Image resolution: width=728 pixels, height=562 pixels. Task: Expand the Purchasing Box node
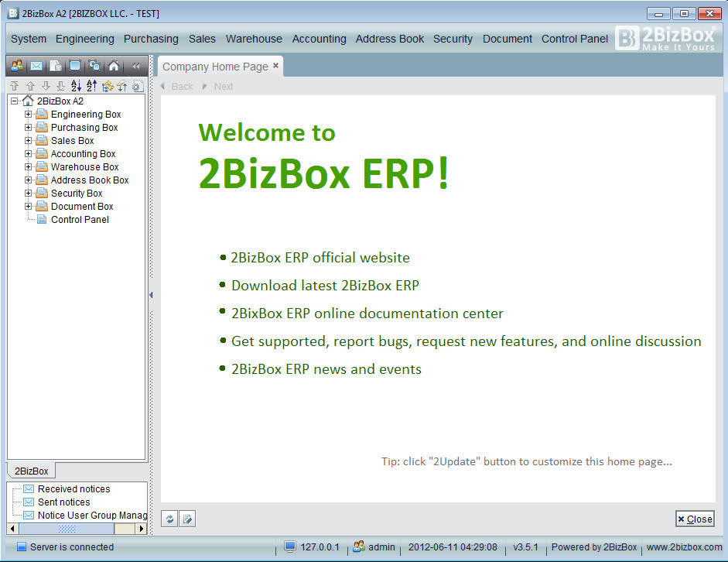[x=29, y=127]
